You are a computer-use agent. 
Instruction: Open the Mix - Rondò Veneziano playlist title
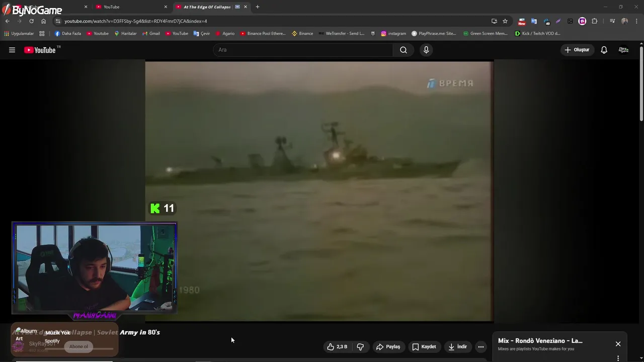540,341
